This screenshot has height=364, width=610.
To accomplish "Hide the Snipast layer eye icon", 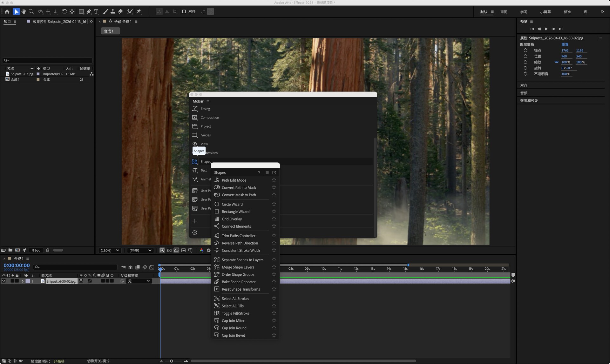I will point(4,281).
